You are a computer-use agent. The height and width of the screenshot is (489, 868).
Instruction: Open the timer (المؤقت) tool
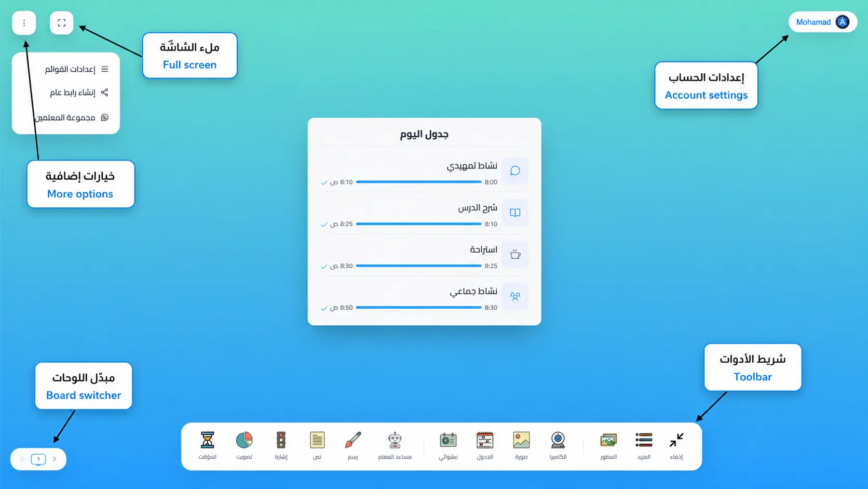[207, 446]
